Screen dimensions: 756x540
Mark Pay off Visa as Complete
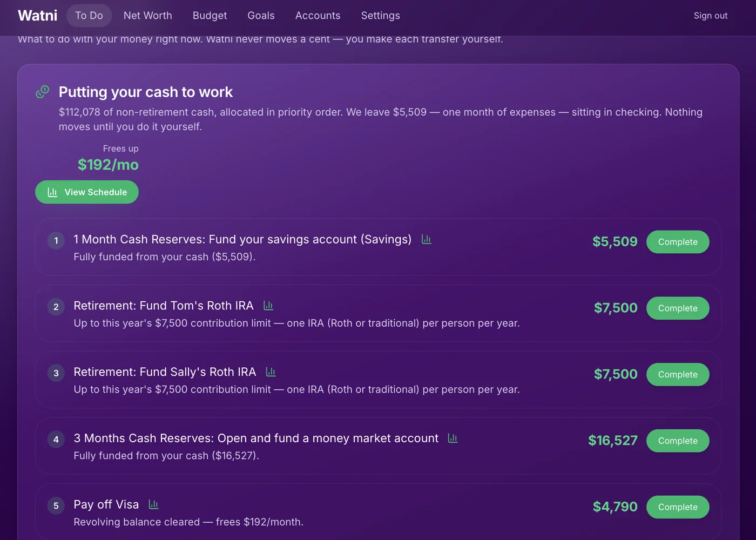click(x=678, y=507)
